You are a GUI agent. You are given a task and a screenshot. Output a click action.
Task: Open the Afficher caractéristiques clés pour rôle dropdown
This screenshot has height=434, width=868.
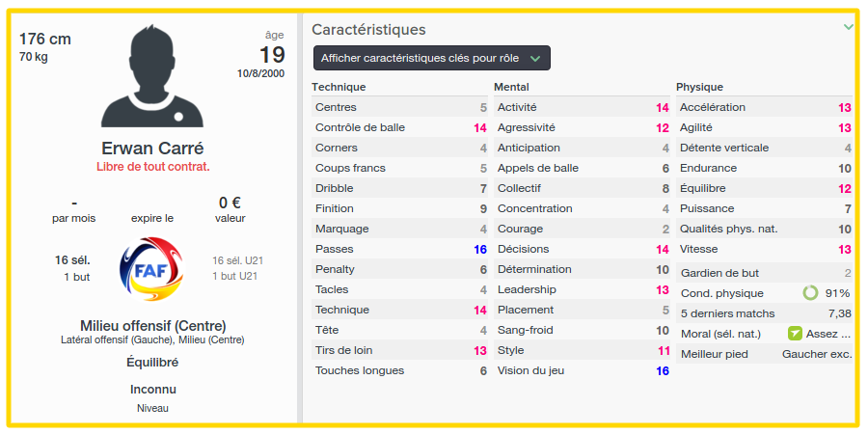point(432,58)
